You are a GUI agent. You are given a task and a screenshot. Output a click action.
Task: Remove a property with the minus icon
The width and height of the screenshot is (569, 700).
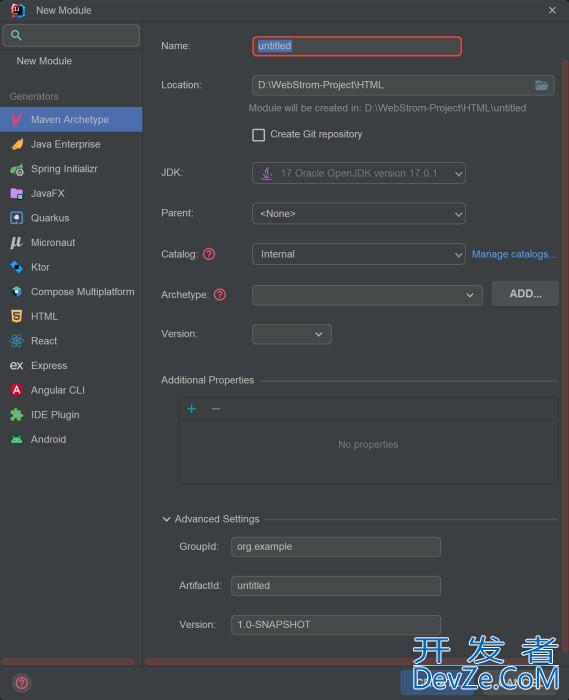tap(216, 408)
